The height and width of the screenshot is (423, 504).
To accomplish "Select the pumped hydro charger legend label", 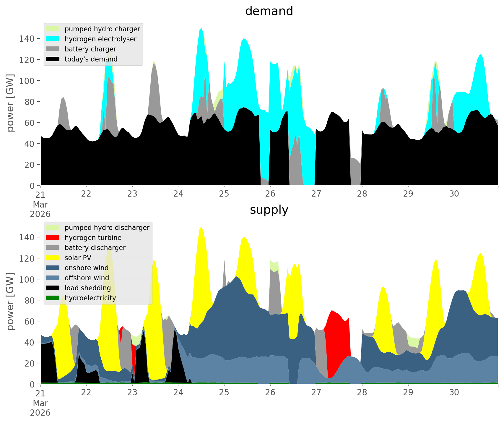I will pyautogui.click(x=102, y=29).
